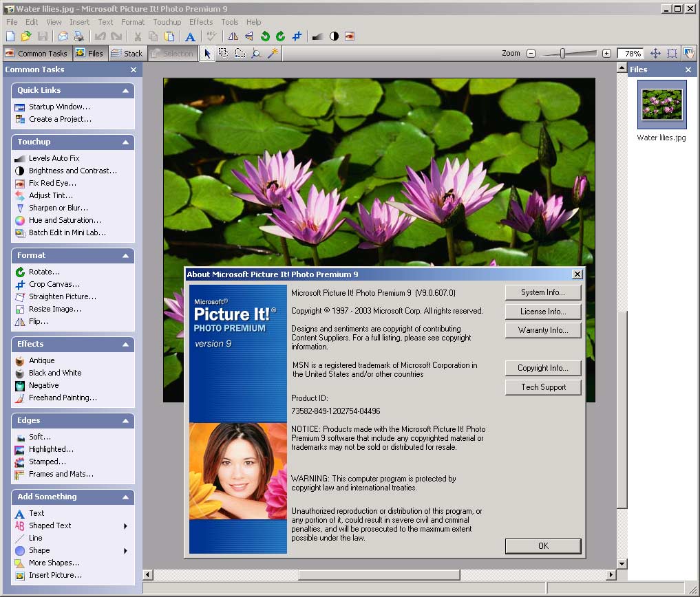The height and width of the screenshot is (597, 700).
Task: Click the Fix Red Eye toolbar icon
Action: (350, 36)
